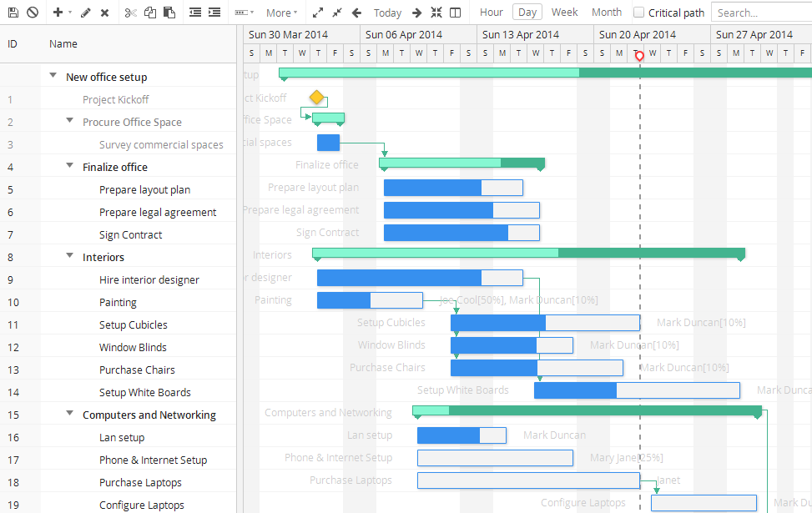Click the Prepare layout plan progress bar

click(x=453, y=188)
